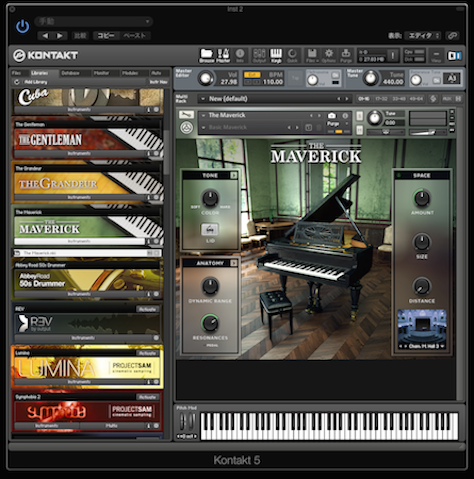Open the 表示 エディタ view dropdown

tap(423, 35)
